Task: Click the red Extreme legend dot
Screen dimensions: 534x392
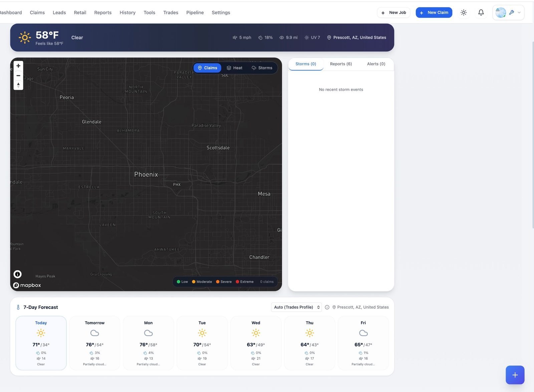Action: [x=237, y=282]
